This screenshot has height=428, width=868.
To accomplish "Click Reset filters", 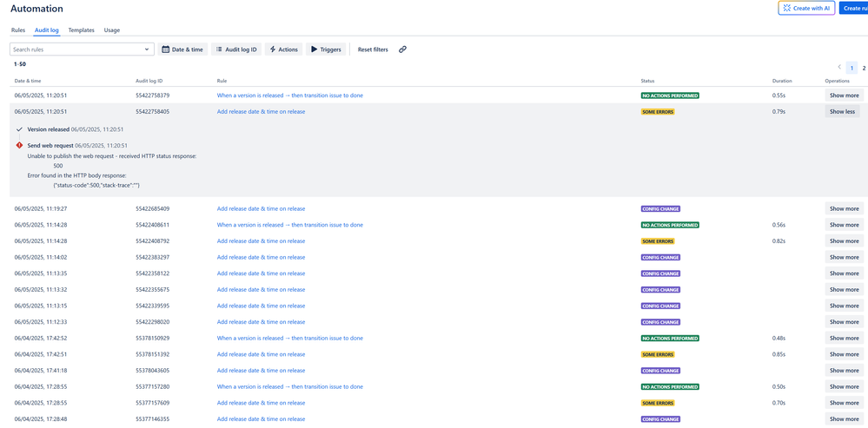I will 373,49.
